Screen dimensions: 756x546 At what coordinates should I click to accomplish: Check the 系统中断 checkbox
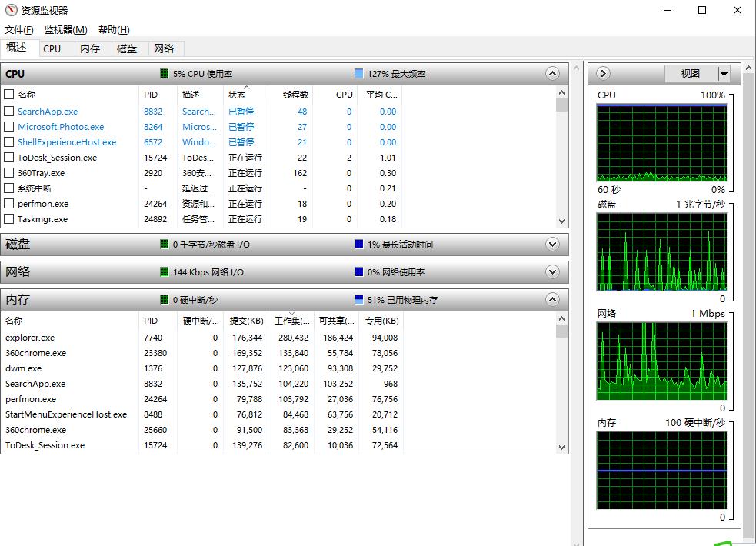pos(8,188)
